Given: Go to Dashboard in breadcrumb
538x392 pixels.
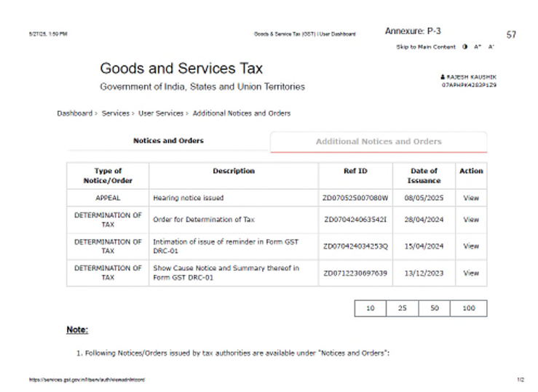Looking at the screenshot, I should point(74,113).
